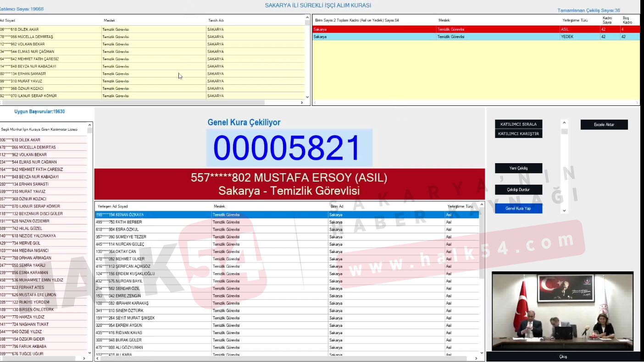Image resolution: width=644 pixels, height=363 pixels.
Task: Select RUKİYE YÜRDEM in left entrants list
Action: point(44,302)
